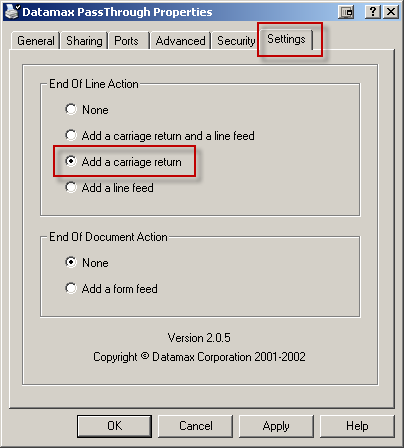The image size is (404, 448).
Task: Select the Settings tab
Action: (x=286, y=39)
